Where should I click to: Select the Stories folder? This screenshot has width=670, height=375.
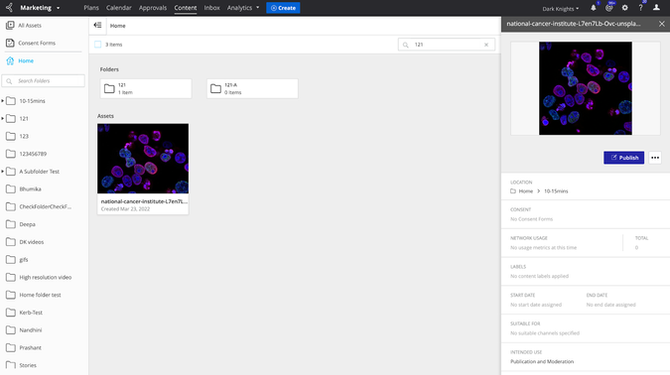click(x=27, y=366)
